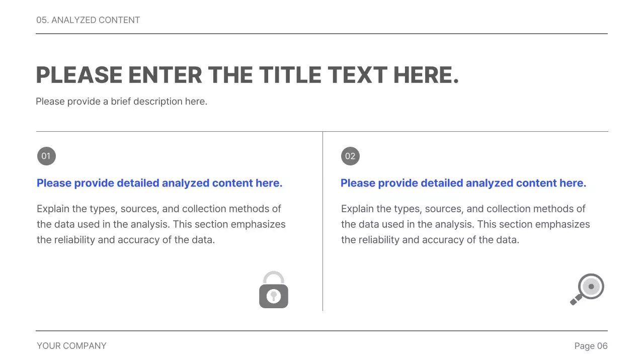Click the keyhole inside the padlock icon
This screenshot has width=644, height=362.
(274, 296)
